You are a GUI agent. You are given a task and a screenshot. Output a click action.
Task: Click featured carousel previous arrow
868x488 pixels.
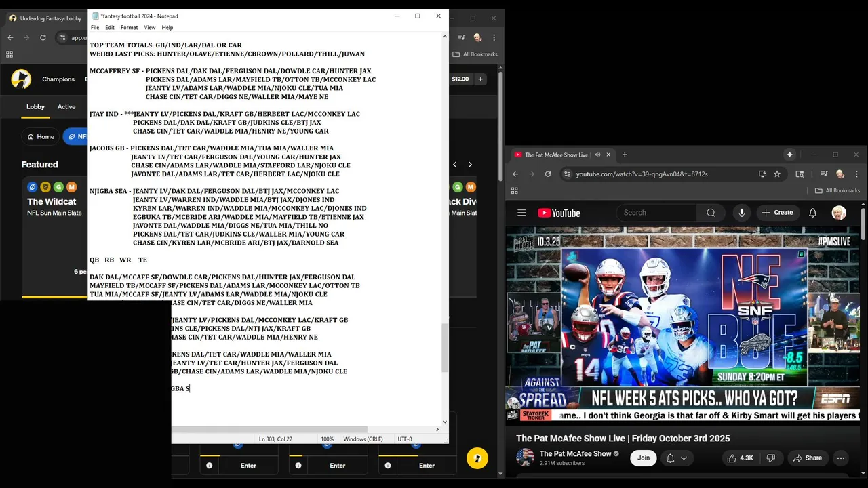(x=455, y=164)
